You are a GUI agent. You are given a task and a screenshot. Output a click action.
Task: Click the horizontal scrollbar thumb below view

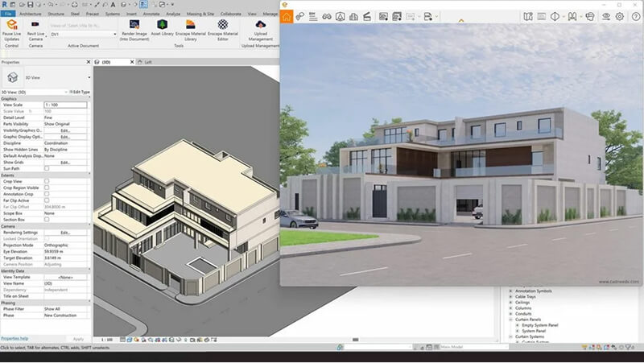[356, 340]
